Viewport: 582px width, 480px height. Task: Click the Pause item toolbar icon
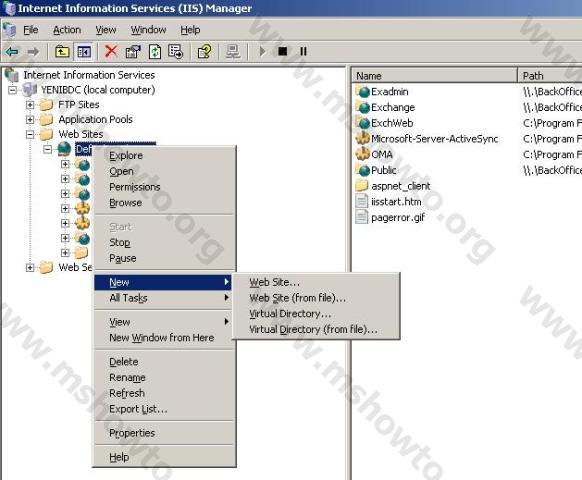coord(303,52)
